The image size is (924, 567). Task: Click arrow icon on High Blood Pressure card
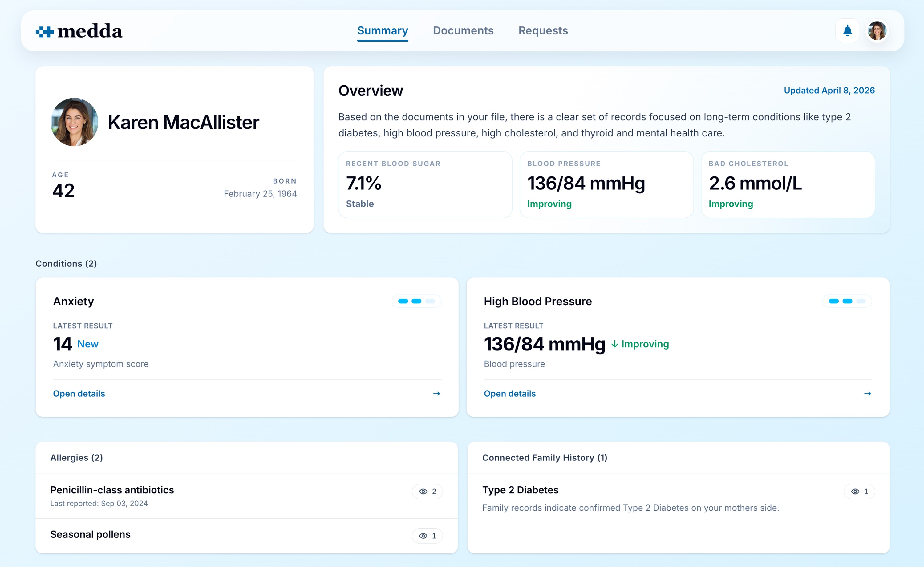867,393
